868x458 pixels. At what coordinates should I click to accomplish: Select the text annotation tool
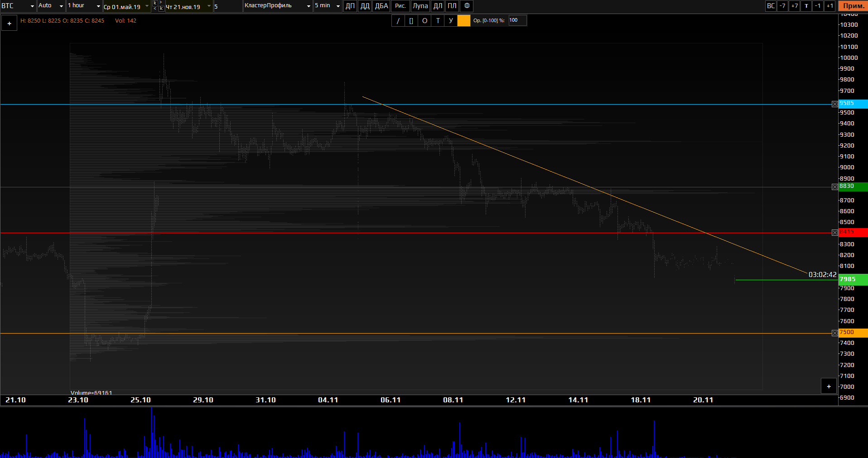coord(438,21)
